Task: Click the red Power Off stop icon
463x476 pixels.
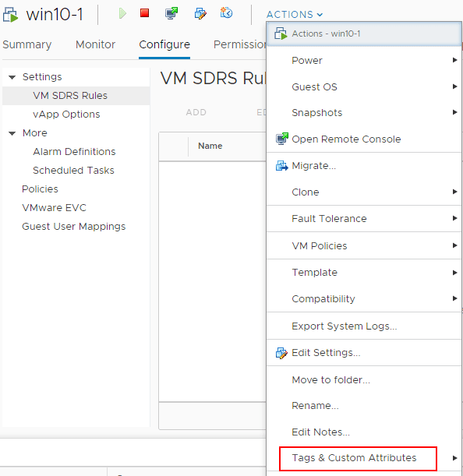Action: coord(145,13)
